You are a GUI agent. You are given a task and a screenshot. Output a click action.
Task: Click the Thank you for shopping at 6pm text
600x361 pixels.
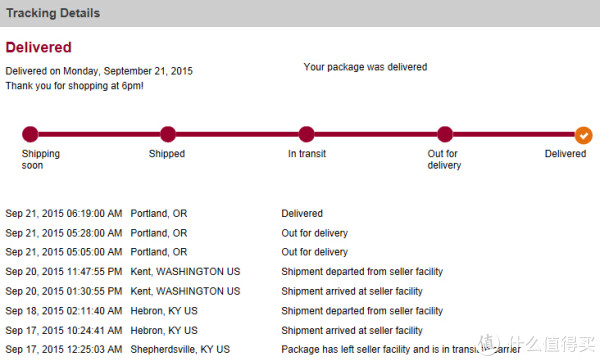[75, 85]
